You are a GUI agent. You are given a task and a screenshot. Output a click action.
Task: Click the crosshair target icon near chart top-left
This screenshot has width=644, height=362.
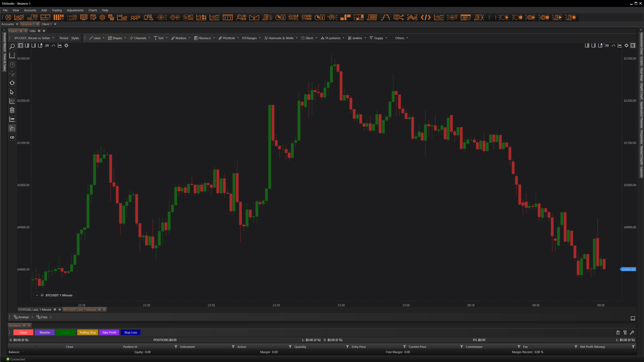[x=67, y=46]
